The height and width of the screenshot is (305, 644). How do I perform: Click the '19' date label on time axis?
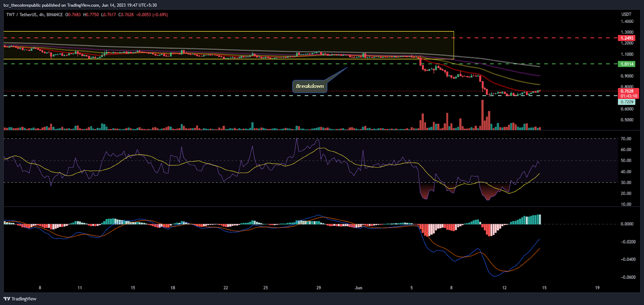pyautogui.click(x=597, y=288)
